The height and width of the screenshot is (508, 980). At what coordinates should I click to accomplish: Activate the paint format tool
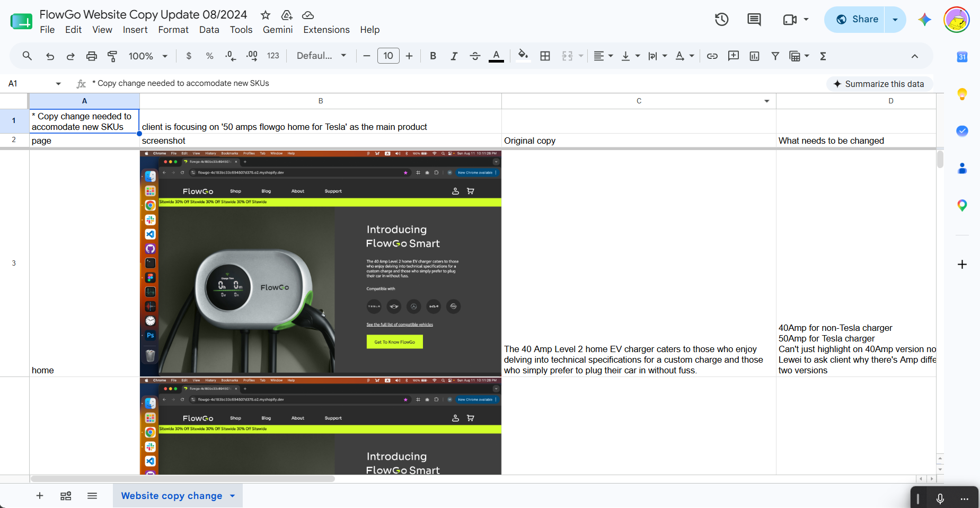[112, 56]
